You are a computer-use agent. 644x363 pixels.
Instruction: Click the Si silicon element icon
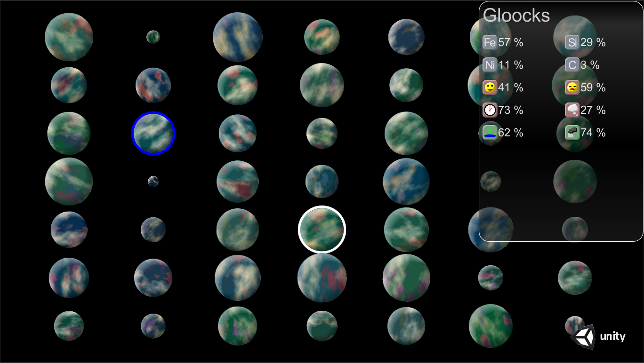tap(572, 42)
